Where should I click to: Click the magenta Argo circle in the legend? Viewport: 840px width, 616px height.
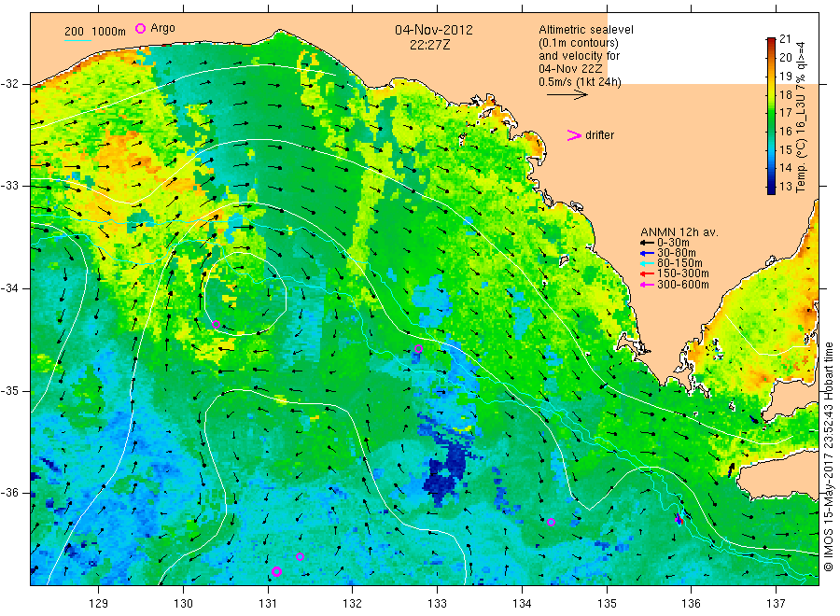pyautogui.click(x=140, y=28)
